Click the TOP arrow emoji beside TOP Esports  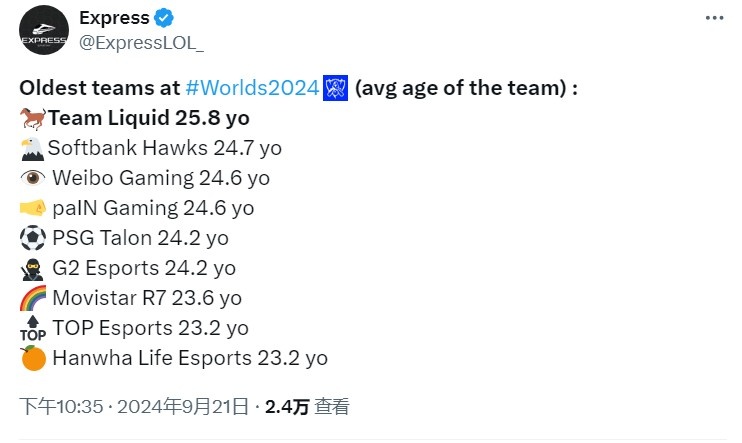pyautogui.click(x=33, y=328)
